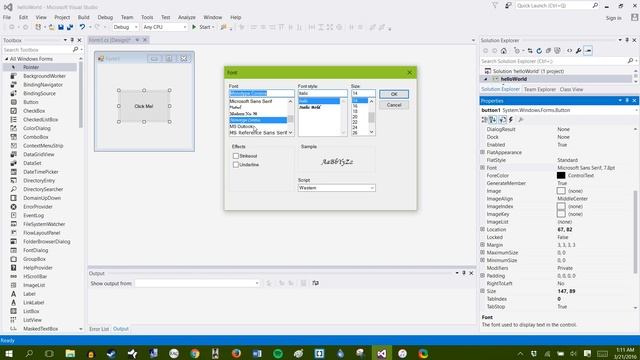Screen dimensions: 640x360
Task: Click the Events lightning bolt icon
Action: tap(511, 120)
